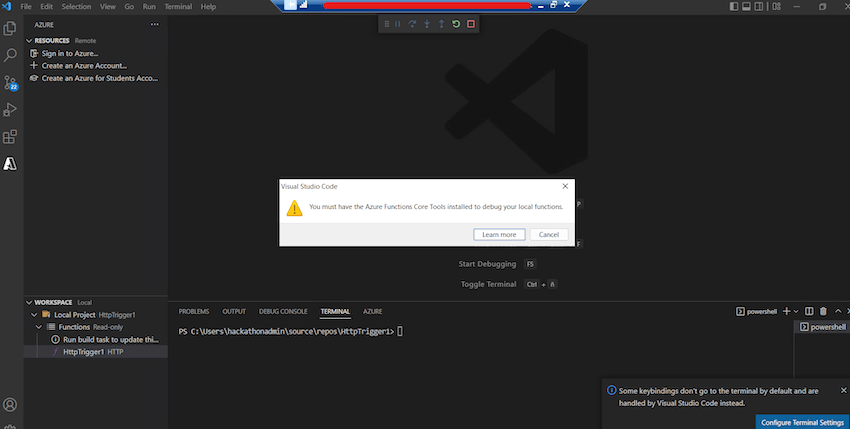850x429 pixels.
Task: Open Azure panel more actions menu
Action: 154,24
